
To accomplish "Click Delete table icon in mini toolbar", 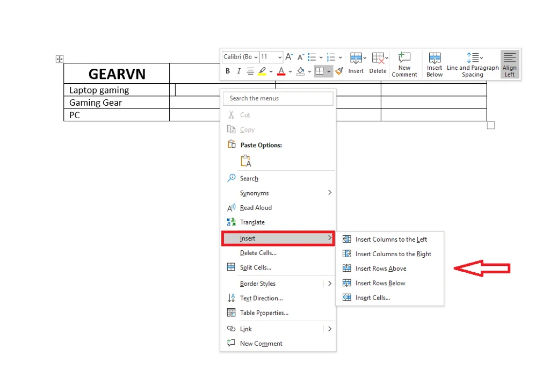I will 378,58.
